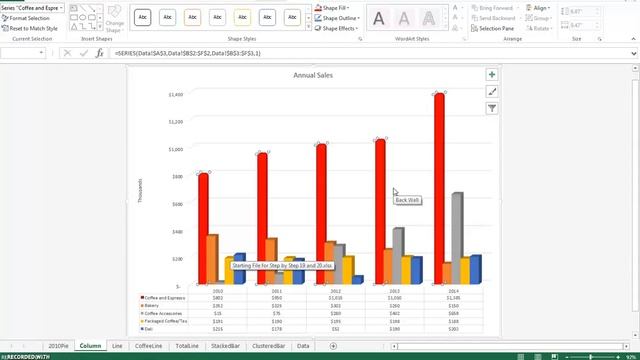Switch to the Line sheet tab
Screen dimensions: 640x360
117,346
